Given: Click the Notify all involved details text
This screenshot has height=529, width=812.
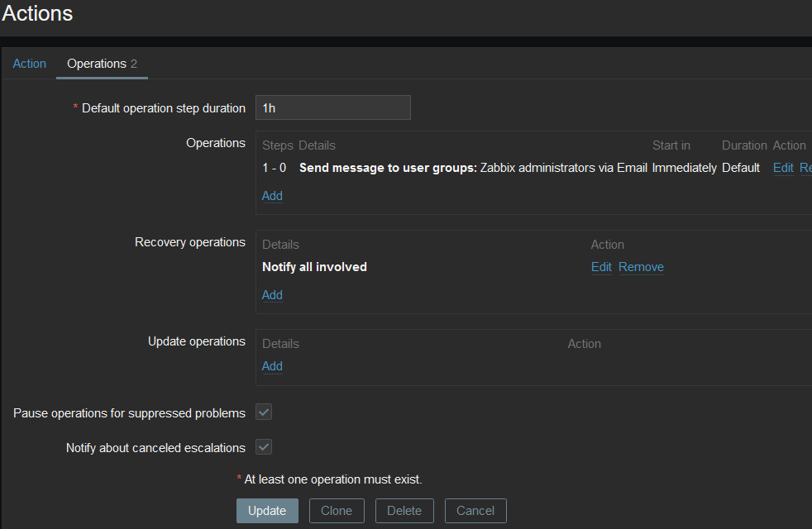Looking at the screenshot, I should tap(314, 267).
